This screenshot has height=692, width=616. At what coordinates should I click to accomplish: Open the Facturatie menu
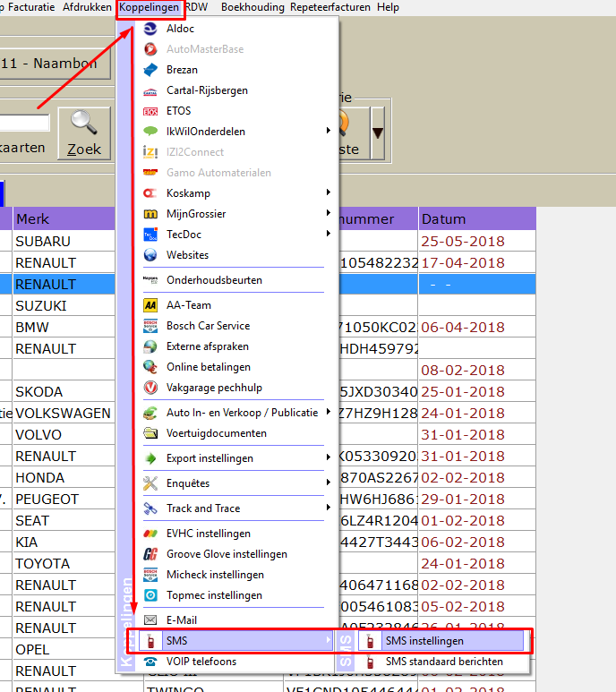coord(30,7)
